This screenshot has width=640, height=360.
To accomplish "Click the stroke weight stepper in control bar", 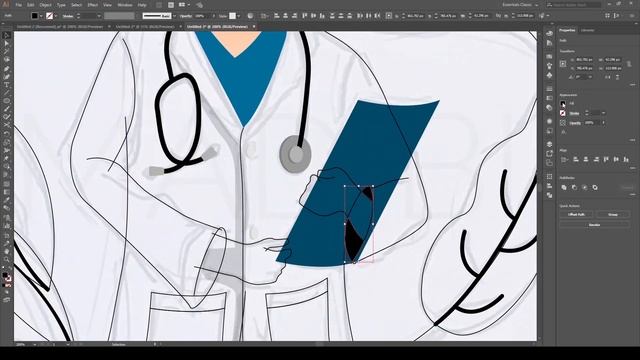I will (x=78, y=16).
